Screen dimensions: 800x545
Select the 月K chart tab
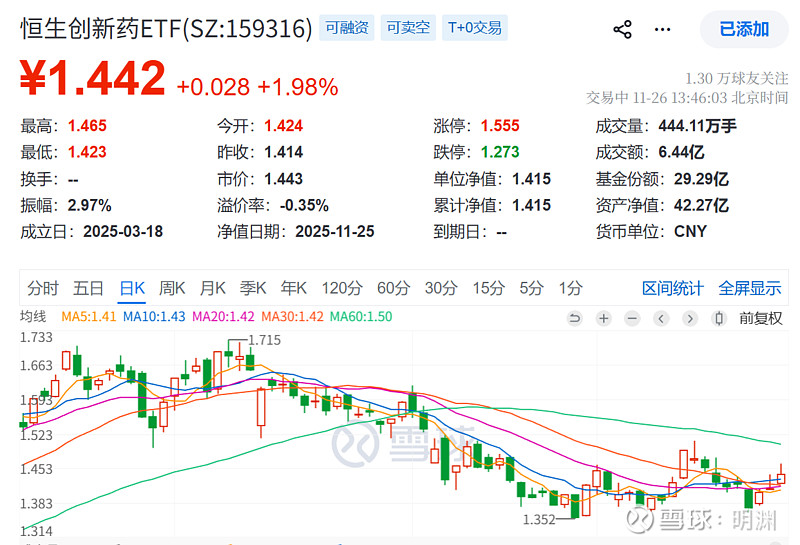point(212,288)
